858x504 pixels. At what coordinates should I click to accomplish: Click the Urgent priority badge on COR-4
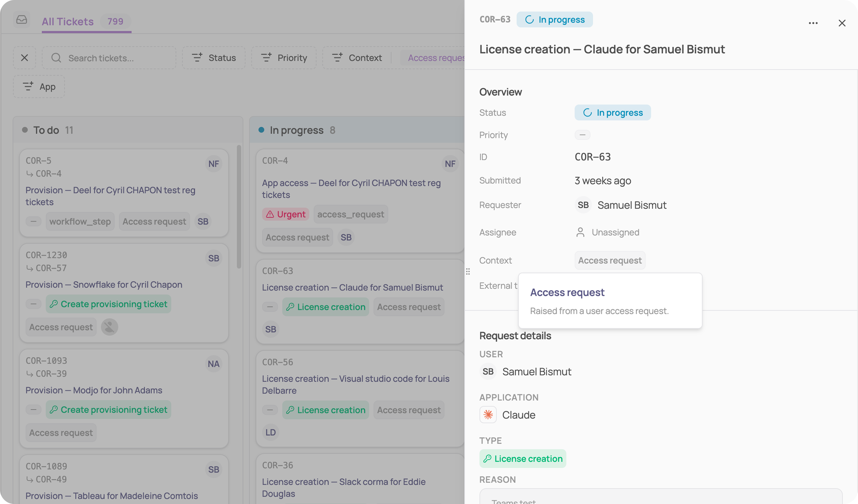coord(286,214)
